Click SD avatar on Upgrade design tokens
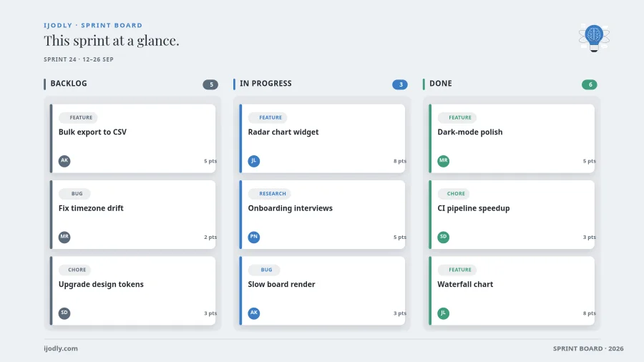 [64, 313]
